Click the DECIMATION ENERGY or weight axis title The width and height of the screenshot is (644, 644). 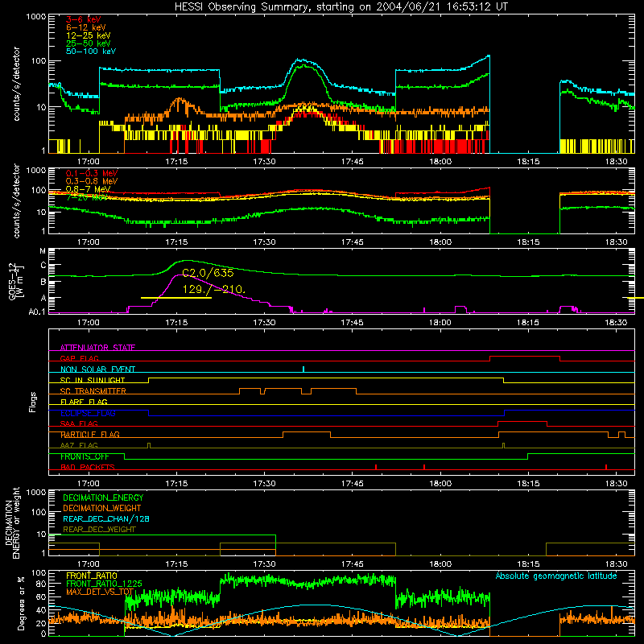pyautogui.click(x=12, y=522)
